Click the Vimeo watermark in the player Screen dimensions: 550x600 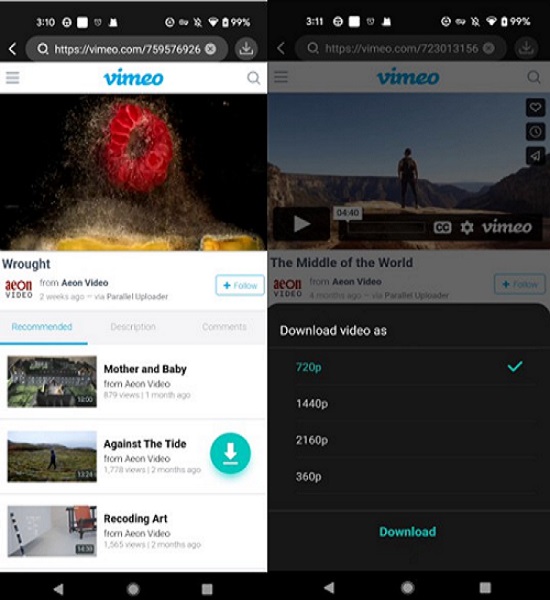point(507,227)
